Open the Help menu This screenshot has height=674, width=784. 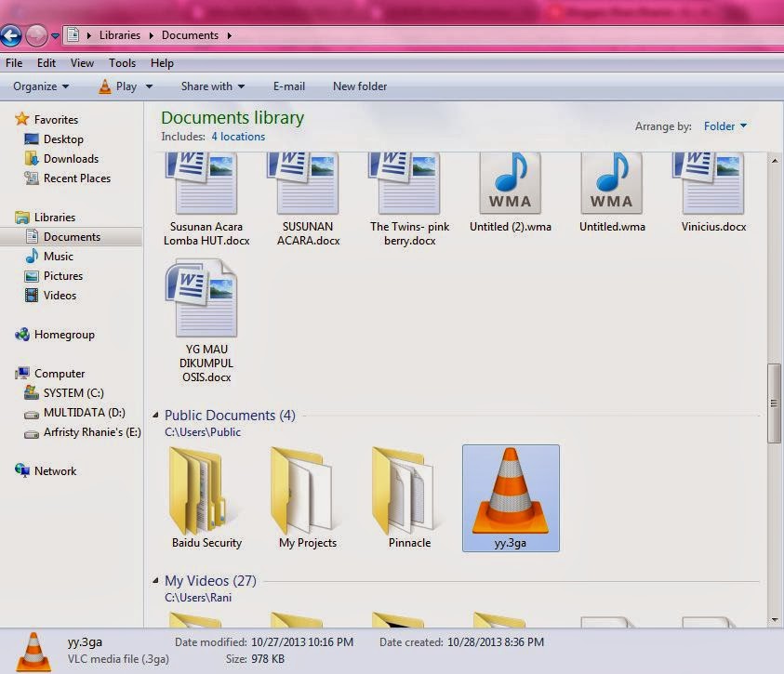point(162,63)
